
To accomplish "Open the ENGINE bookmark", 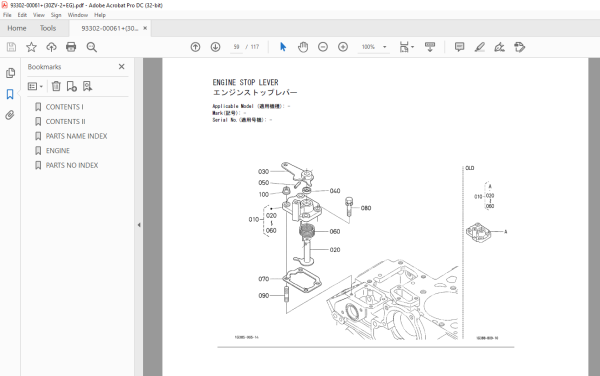I will (58, 151).
